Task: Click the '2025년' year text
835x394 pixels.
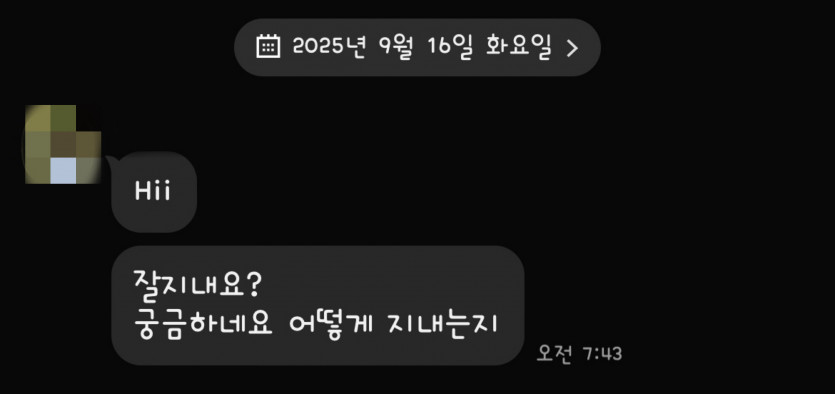Action: (330, 47)
